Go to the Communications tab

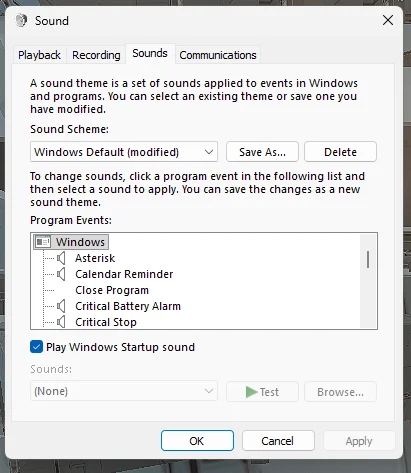click(x=218, y=55)
